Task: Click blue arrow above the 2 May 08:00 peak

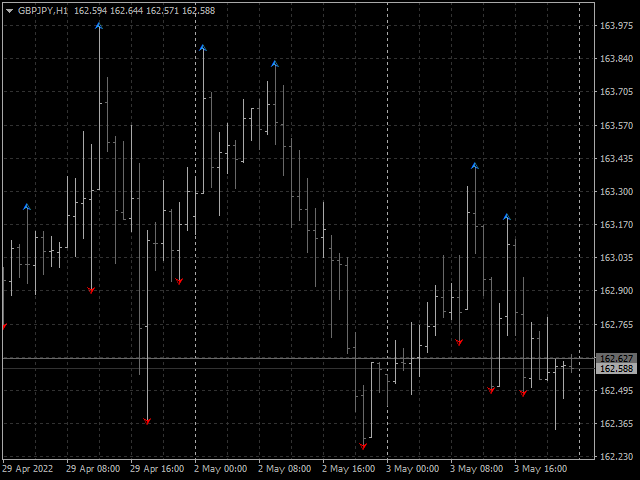Action: [275, 65]
